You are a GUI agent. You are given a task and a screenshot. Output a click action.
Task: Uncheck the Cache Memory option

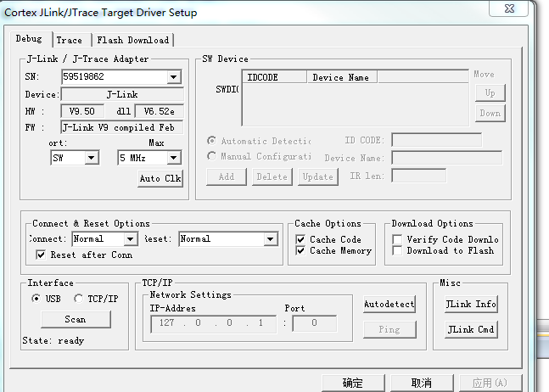click(x=300, y=251)
